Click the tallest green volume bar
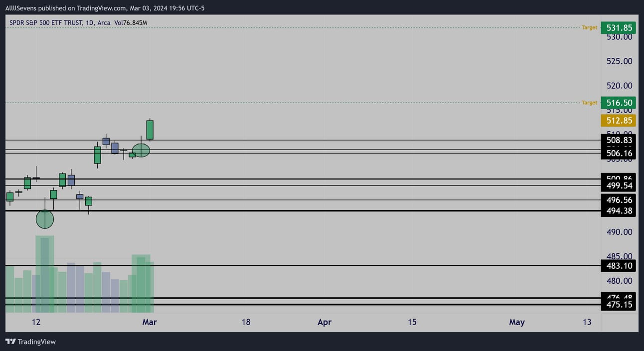Image resolution: width=644 pixels, height=351 pixels. coord(45,275)
